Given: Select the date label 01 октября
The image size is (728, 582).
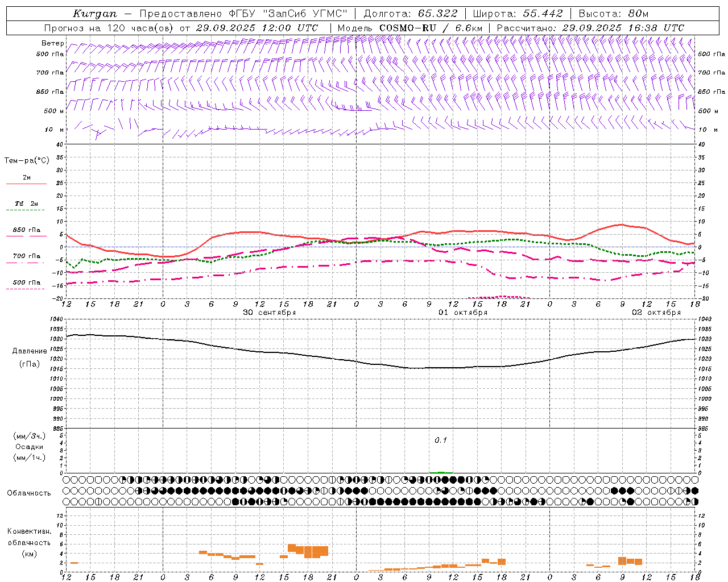Looking at the screenshot, I should pyautogui.click(x=463, y=313).
